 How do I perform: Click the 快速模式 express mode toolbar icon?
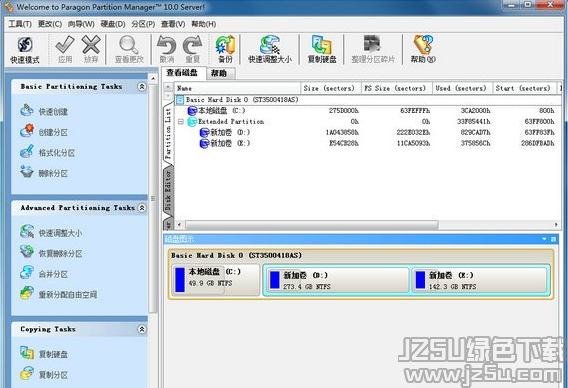pos(25,50)
